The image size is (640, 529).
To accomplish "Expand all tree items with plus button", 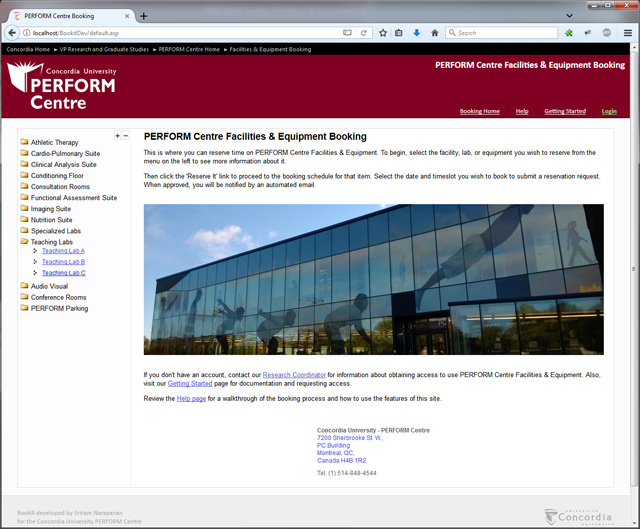I will point(118,136).
